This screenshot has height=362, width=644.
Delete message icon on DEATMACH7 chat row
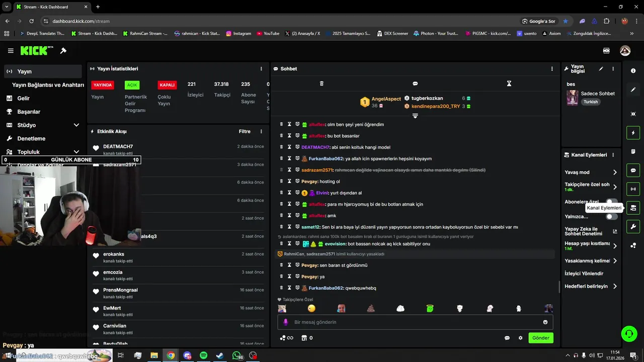coord(282,147)
